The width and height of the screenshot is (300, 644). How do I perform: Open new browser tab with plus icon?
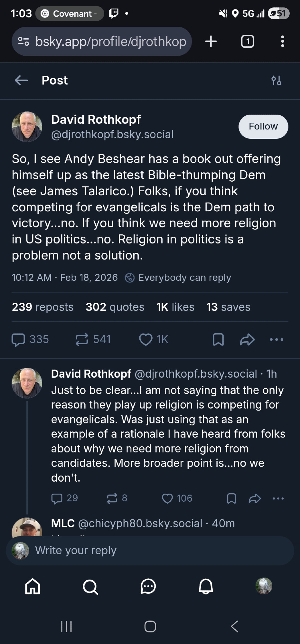(x=211, y=42)
